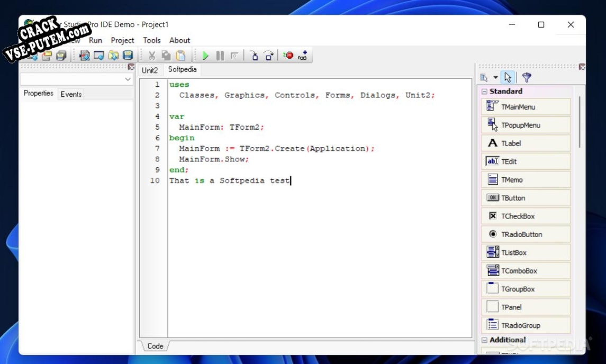Open the Project menu

[x=122, y=40]
